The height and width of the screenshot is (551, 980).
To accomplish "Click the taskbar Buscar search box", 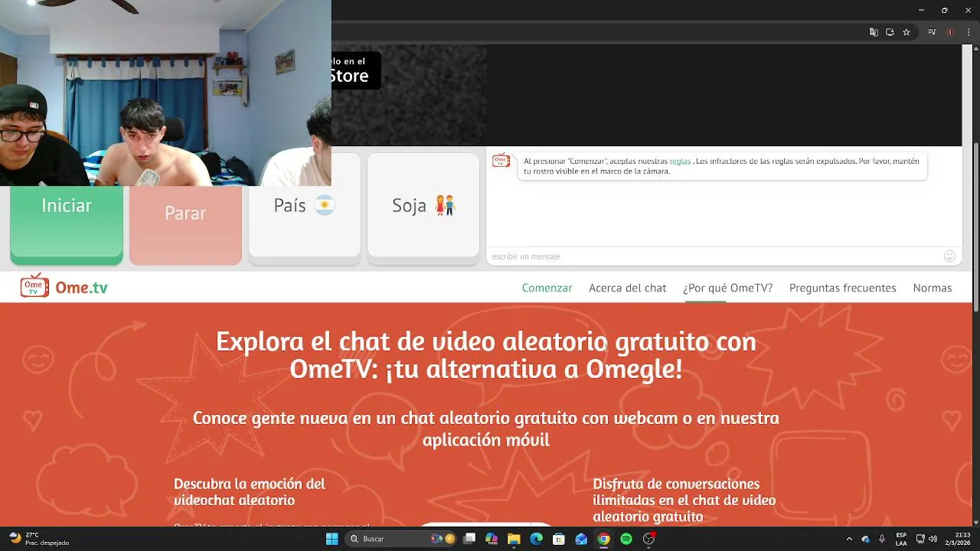I will tap(402, 539).
